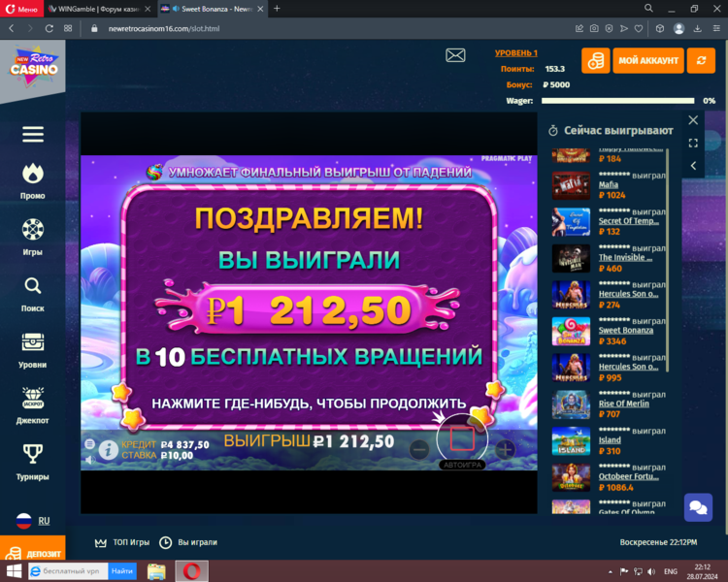Click the АВТОИГРА autoplay button
Viewport: 728px width, 582px height.
click(462, 465)
